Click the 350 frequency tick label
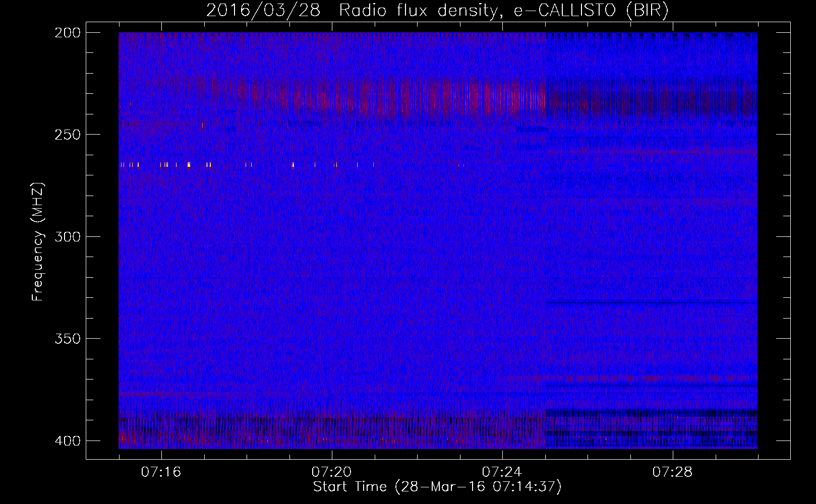The image size is (816, 504). (x=68, y=339)
